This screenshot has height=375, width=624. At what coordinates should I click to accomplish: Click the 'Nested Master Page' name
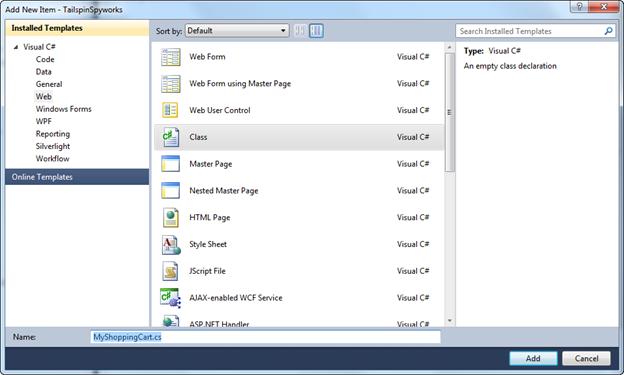click(x=224, y=191)
